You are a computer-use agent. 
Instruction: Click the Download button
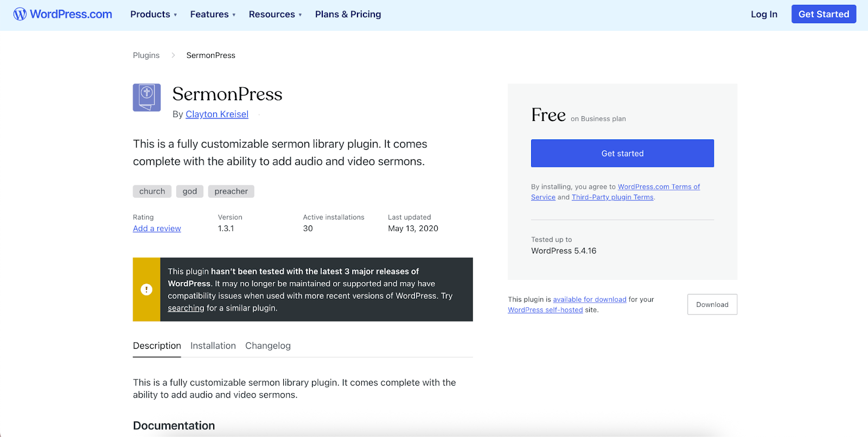[x=712, y=305]
